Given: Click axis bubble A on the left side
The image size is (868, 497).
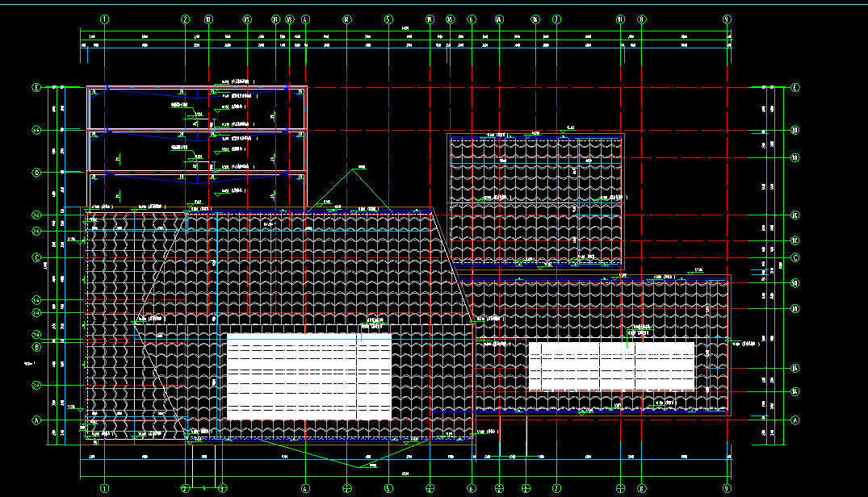Looking at the screenshot, I should [x=36, y=420].
